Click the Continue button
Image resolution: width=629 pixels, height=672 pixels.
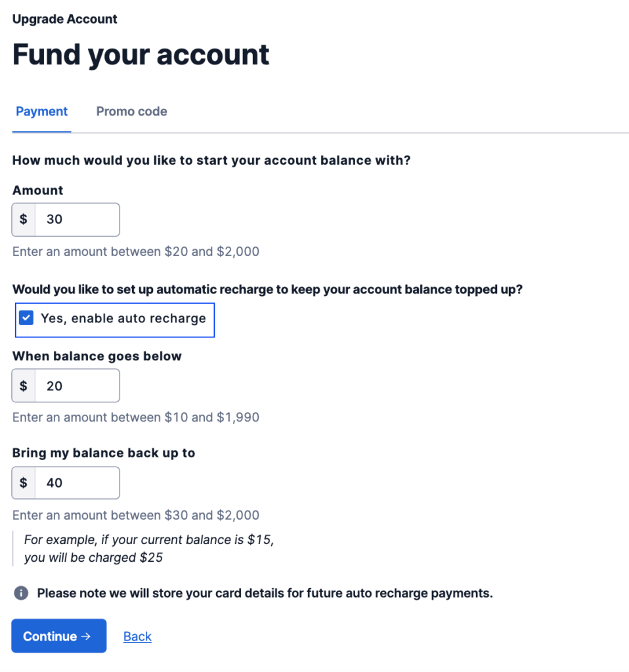(58, 636)
